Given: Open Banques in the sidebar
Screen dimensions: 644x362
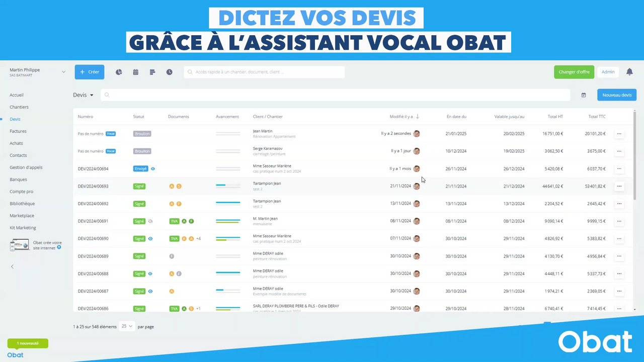Looking at the screenshot, I should [18, 179].
